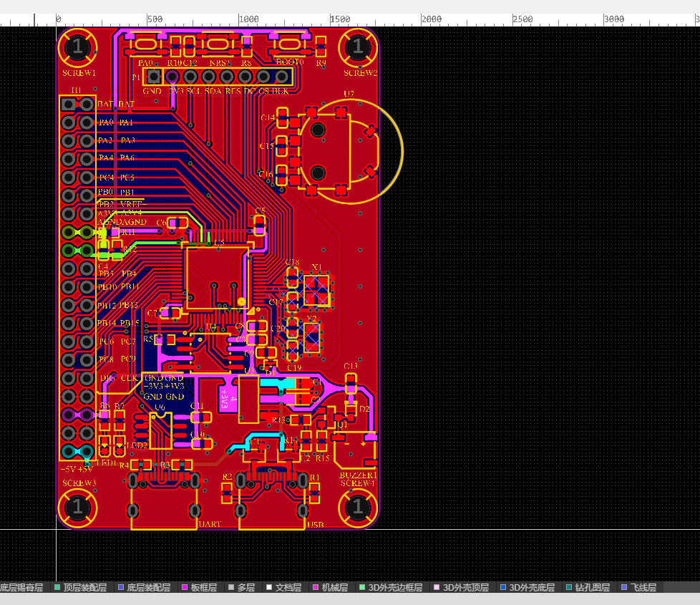Select the SCREW3 mounting hole
Screen dimensions: 700x605
(78, 508)
